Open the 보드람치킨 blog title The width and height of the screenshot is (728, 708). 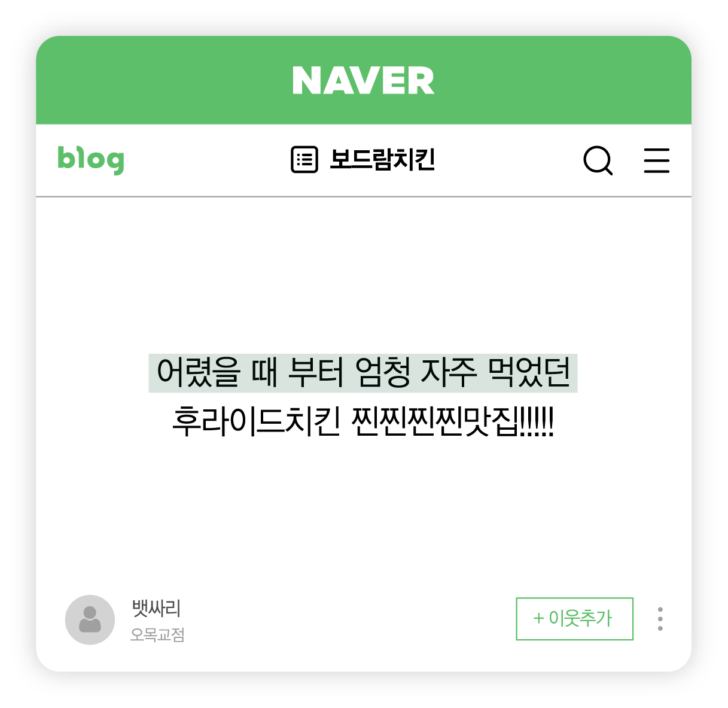click(382, 160)
